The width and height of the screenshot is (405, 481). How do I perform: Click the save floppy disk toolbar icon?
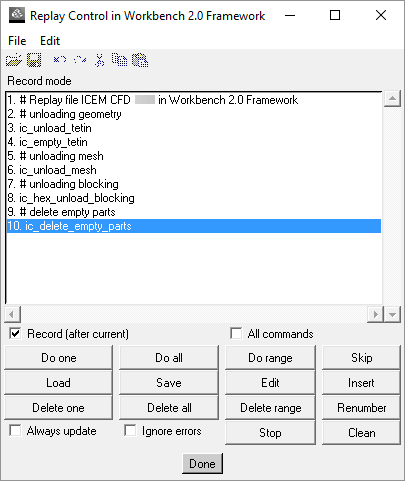(34, 60)
